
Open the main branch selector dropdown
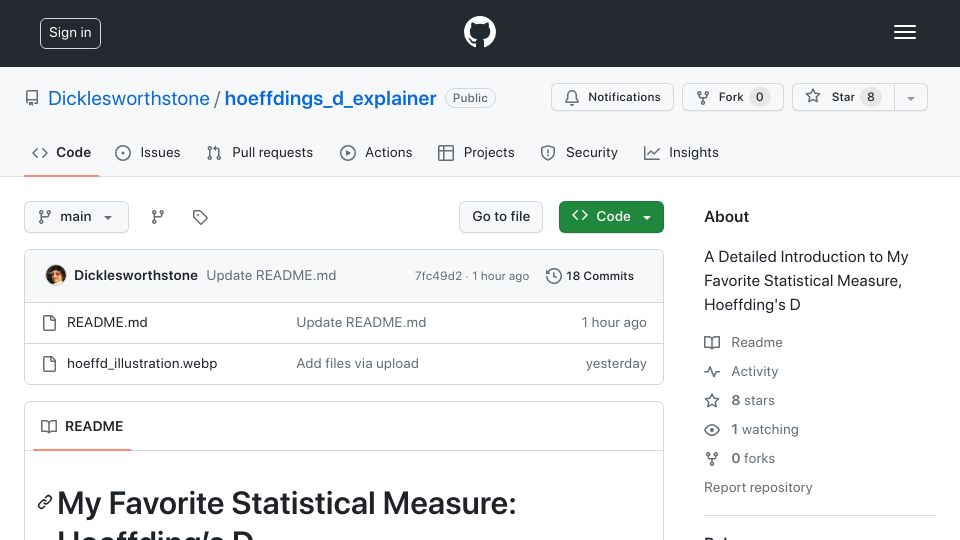coord(77,217)
